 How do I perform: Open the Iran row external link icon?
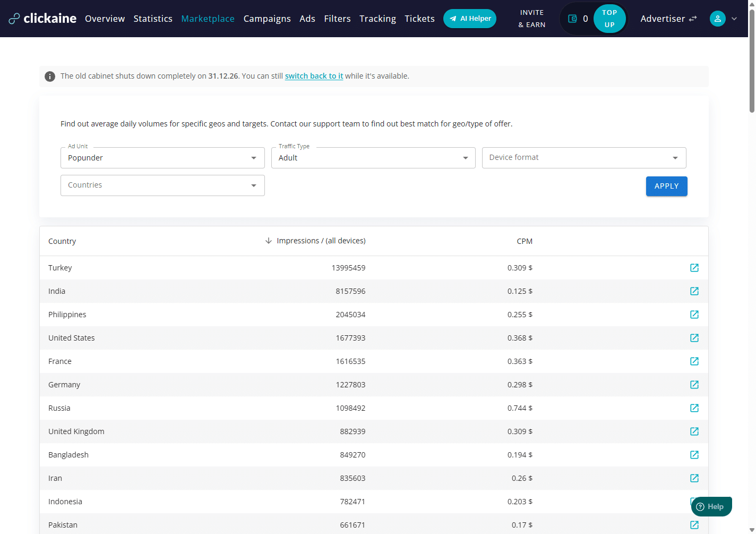pos(694,478)
